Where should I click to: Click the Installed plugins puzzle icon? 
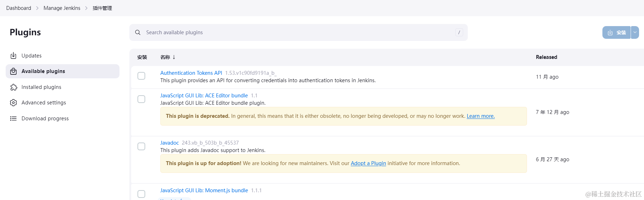pyautogui.click(x=13, y=87)
